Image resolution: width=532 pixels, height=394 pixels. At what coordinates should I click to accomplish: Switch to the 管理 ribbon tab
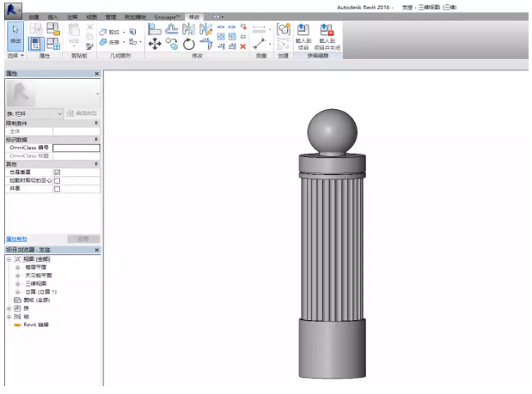tap(111, 16)
